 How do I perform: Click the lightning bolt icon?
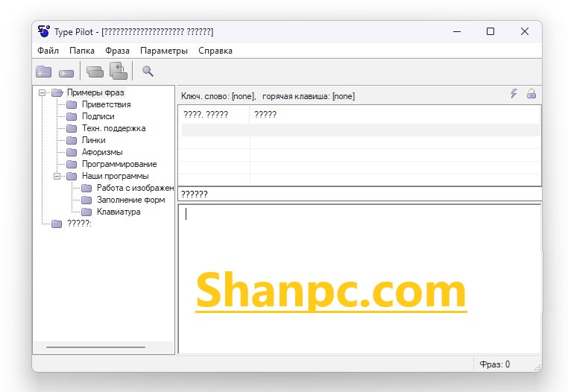(x=514, y=94)
